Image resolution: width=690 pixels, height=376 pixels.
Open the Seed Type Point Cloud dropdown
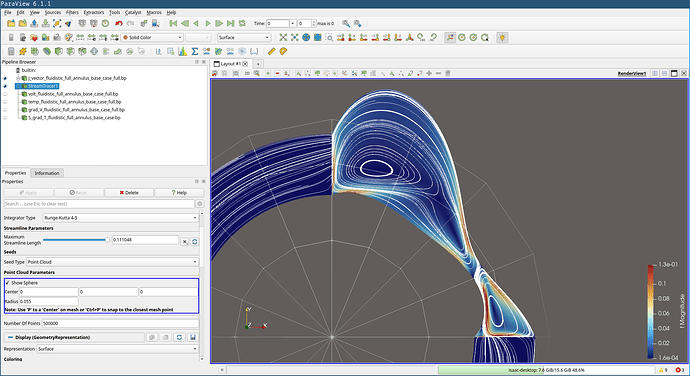[112, 262]
